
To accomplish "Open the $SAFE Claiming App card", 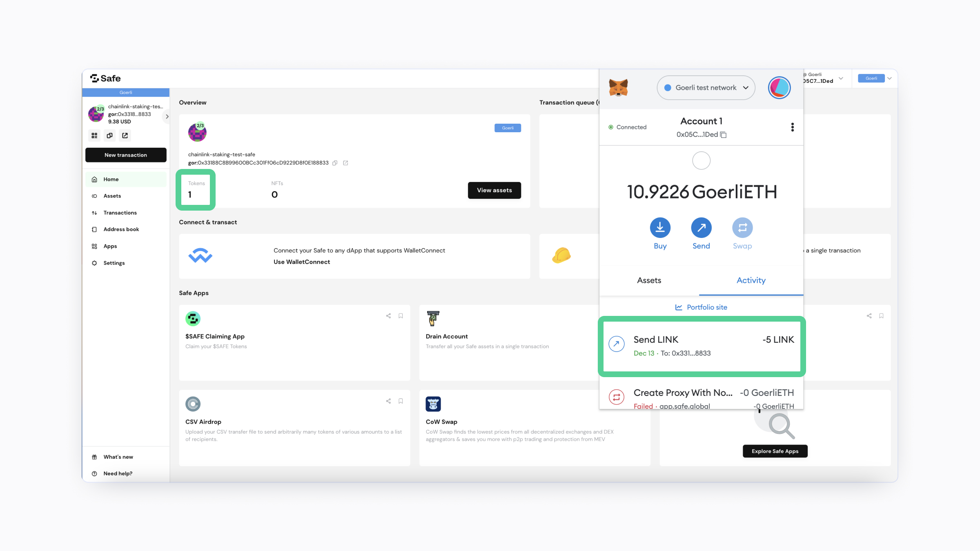I will pyautogui.click(x=294, y=342).
